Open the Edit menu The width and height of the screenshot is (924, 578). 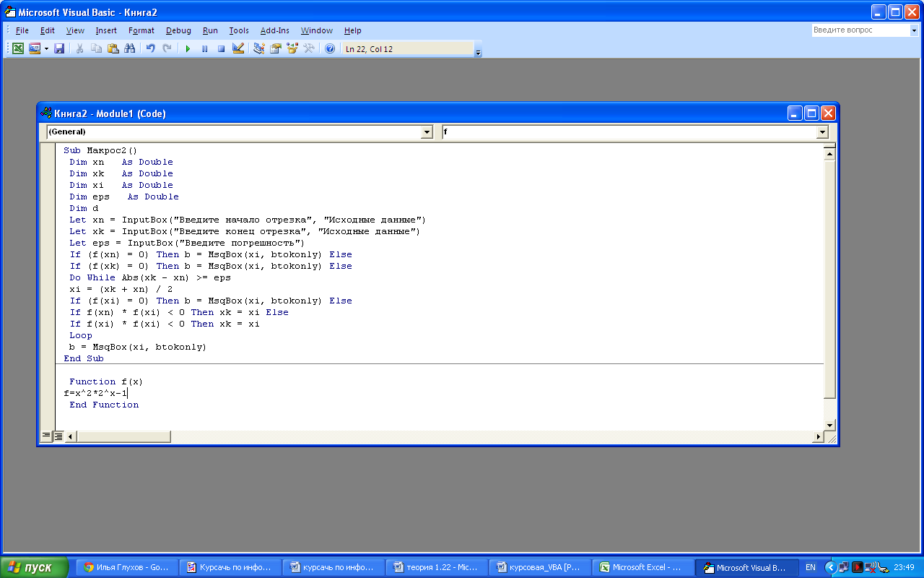pos(48,30)
